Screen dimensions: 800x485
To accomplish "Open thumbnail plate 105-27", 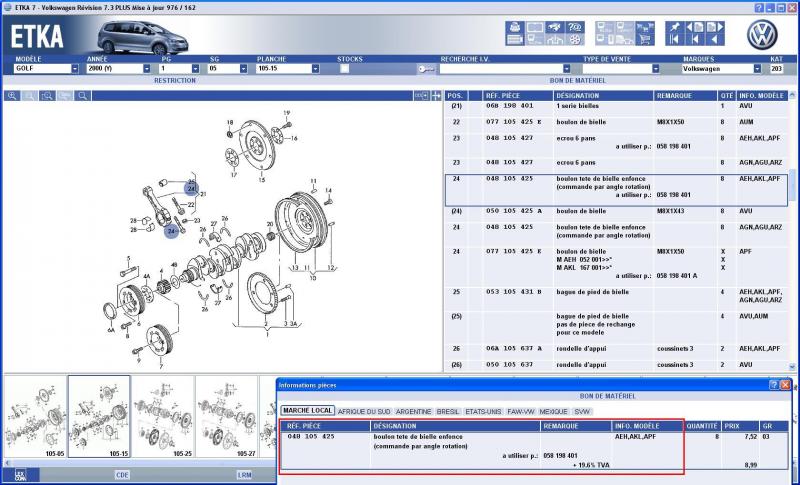I will click(x=227, y=417).
